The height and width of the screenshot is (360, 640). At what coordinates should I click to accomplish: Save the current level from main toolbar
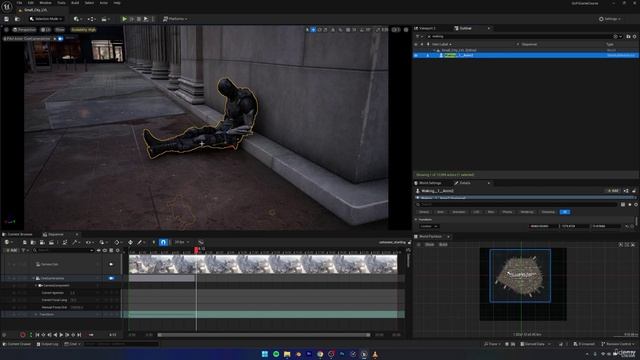pyautogui.click(x=7, y=19)
